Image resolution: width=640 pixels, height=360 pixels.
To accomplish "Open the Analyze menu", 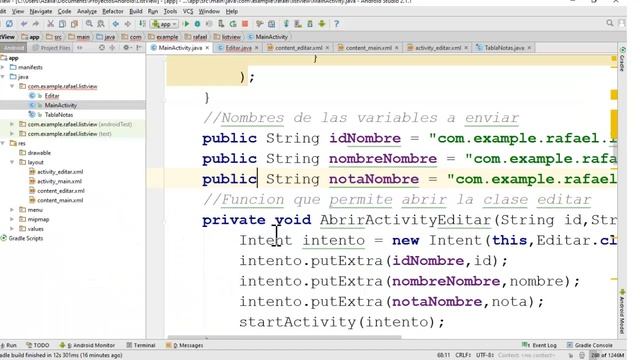I will 87,11.
